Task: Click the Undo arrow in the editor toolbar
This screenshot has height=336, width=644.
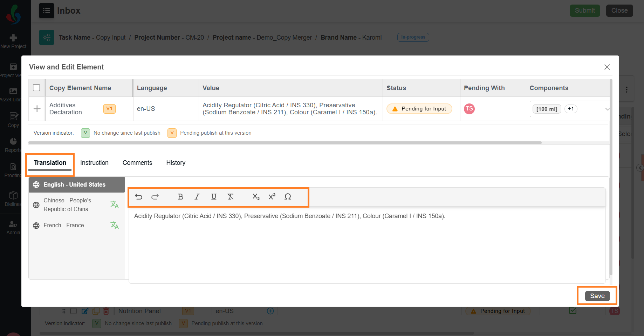Action: (139, 197)
